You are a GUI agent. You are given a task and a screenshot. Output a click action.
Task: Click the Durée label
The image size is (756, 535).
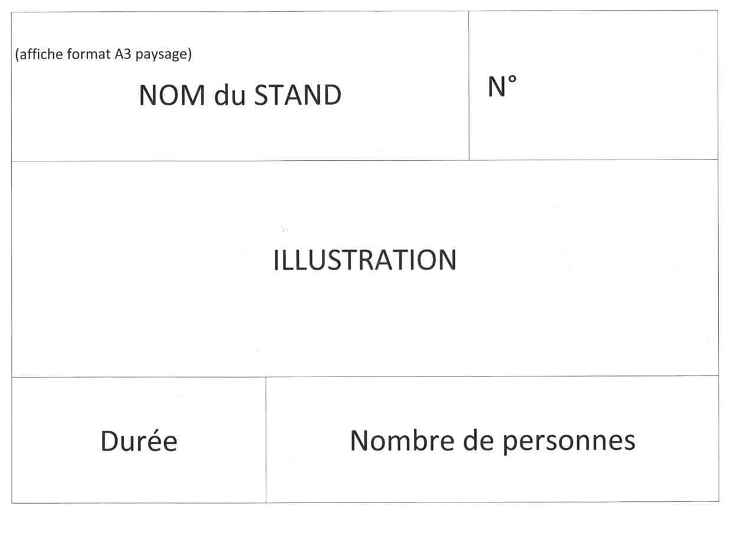coord(139,441)
